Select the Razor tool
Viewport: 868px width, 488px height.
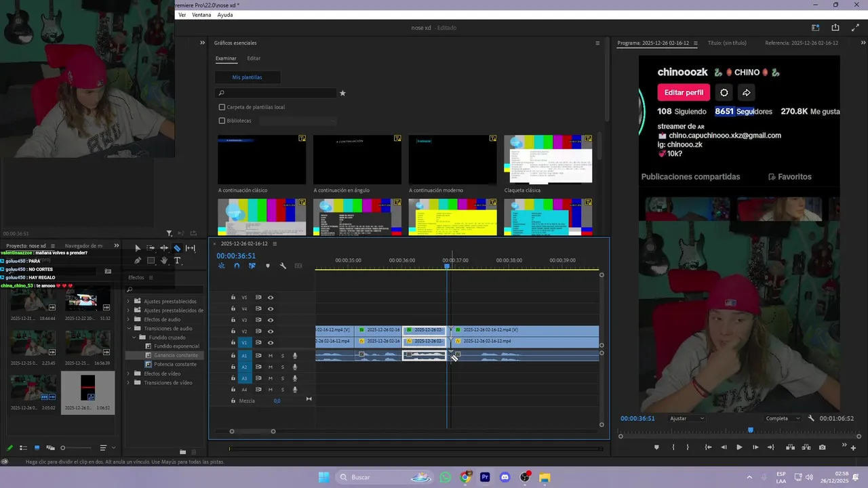tap(177, 248)
